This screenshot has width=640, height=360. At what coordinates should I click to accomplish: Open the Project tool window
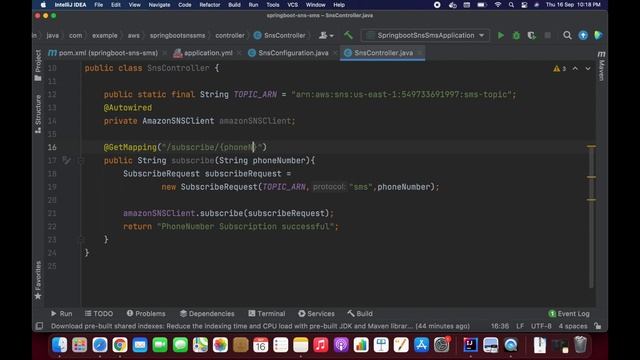click(x=38, y=65)
